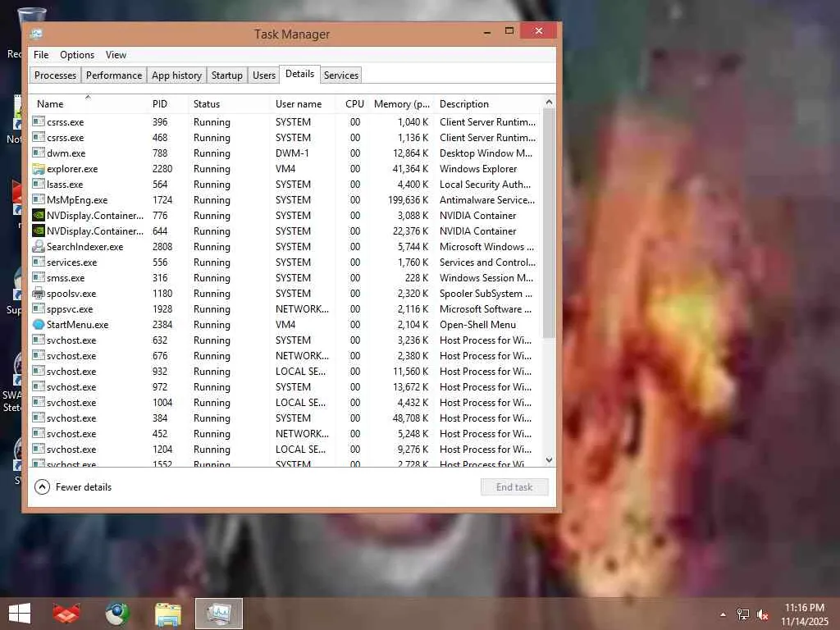The image size is (840, 630).
Task: Click the 199,636 K memory value
Action: 409,200
